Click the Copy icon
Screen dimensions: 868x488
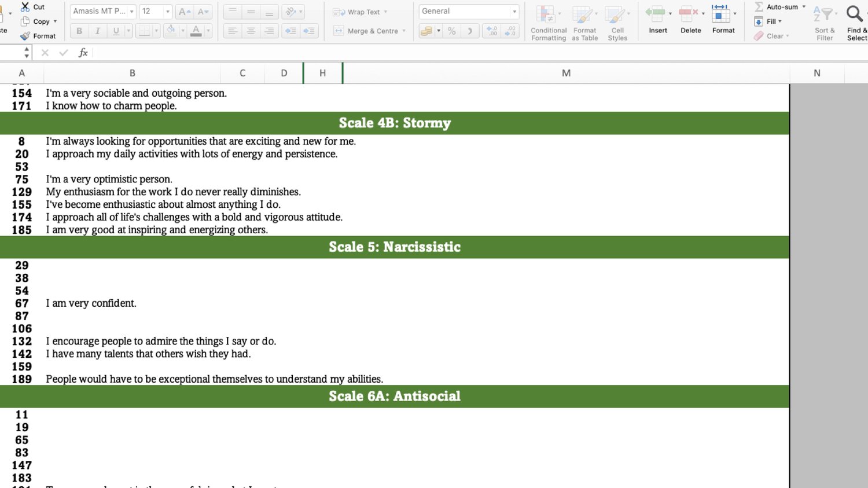tap(25, 21)
